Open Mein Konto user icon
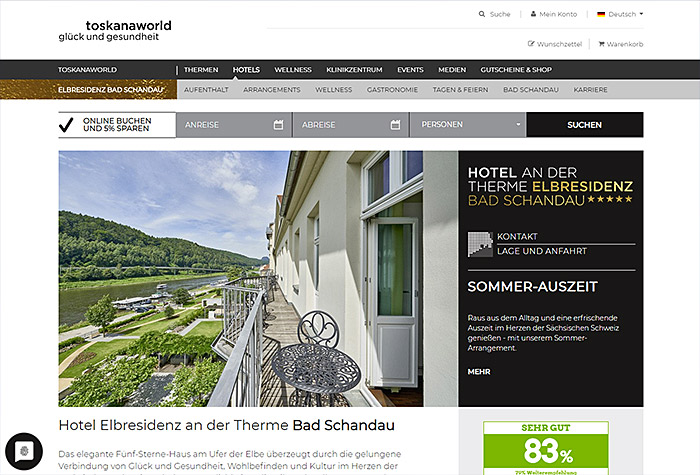 [x=533, y=14]
